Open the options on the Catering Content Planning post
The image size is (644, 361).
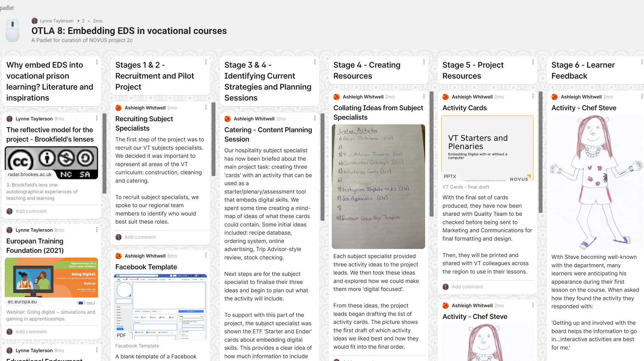(315, 118)
